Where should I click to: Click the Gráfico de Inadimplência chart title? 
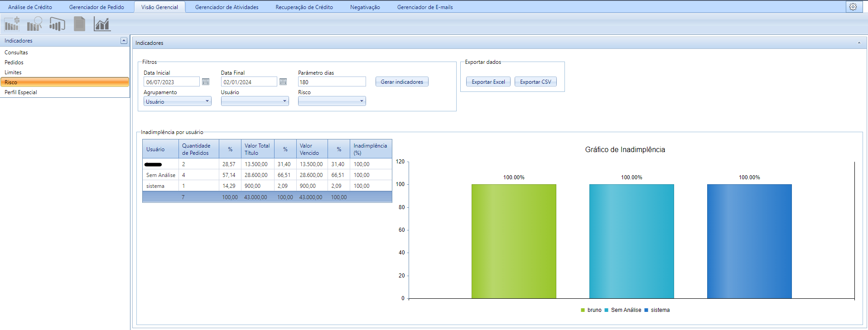[x=625, y=150]
